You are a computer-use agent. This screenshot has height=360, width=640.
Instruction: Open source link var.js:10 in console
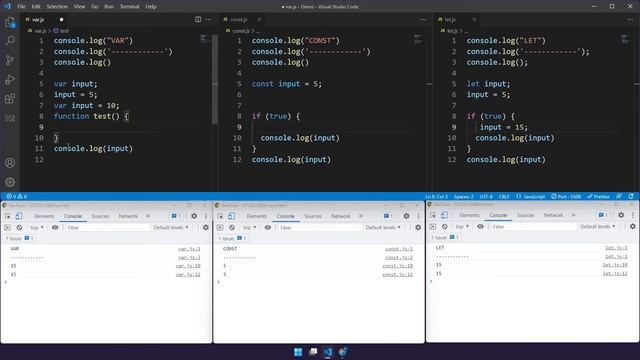click(188, 266)
